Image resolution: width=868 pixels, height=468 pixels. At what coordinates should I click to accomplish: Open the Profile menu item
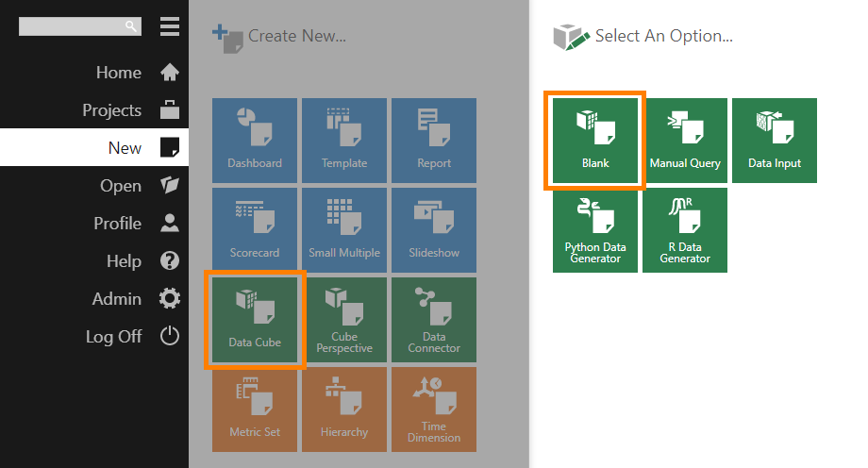click(118, 224)
